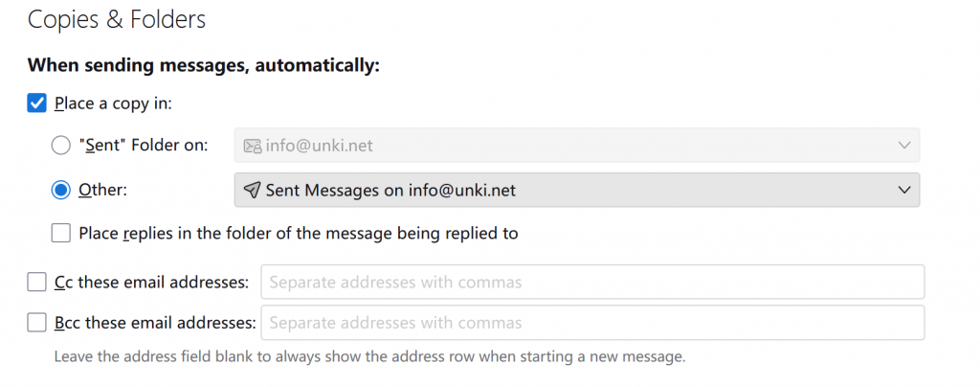
Task: Click the paper plane Sent Messages icon
Action: point(252,191)
